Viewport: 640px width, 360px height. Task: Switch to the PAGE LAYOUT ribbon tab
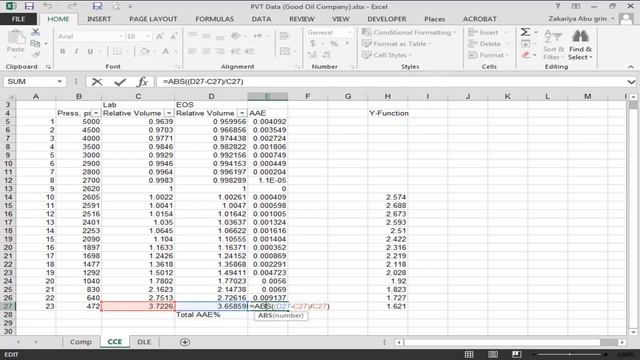click(153, 19)
